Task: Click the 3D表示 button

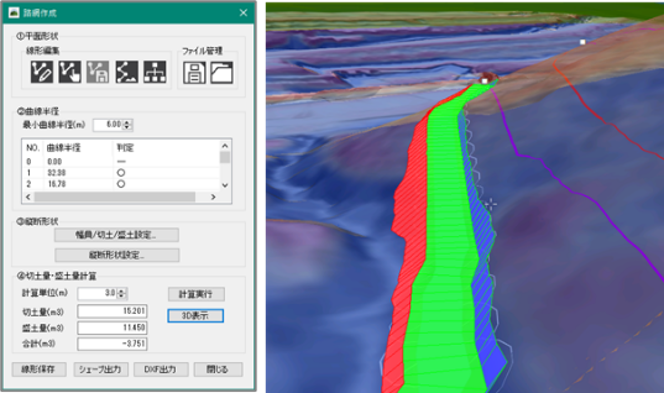Action: 195,316
